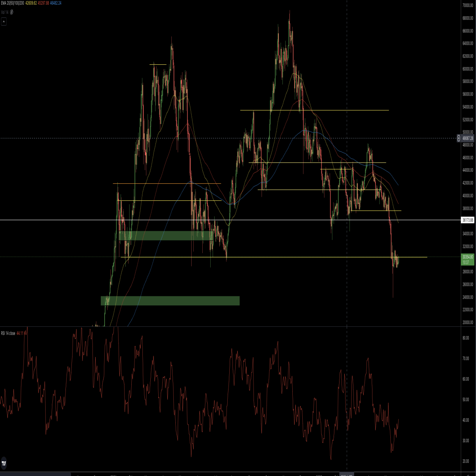Select the orange horizontal line near 42000
The width and height of the screenshot is (476, 476).
pos(167,183)
